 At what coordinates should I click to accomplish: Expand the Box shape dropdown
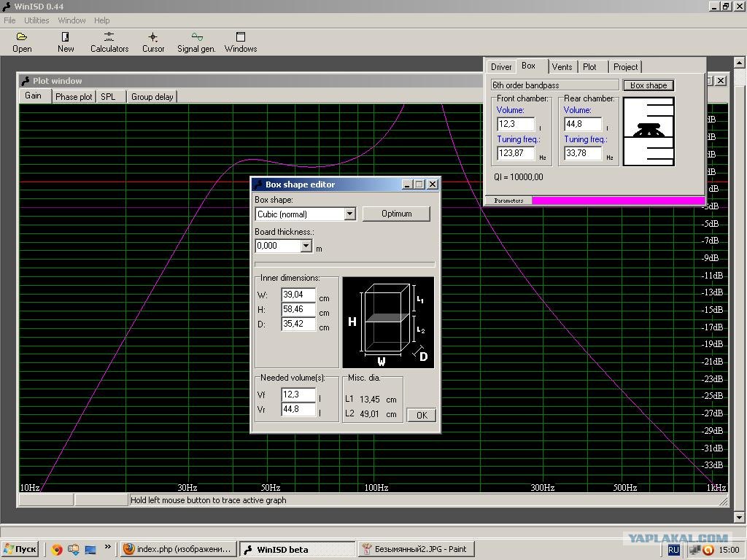349,214
